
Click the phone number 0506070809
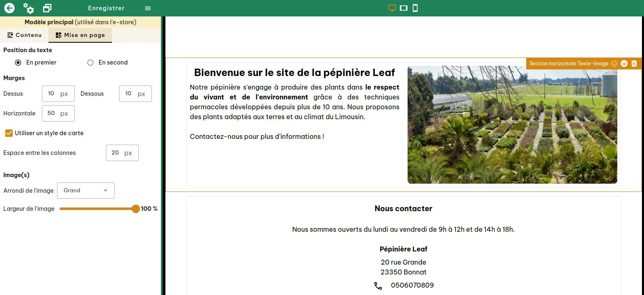coord(412,285)
